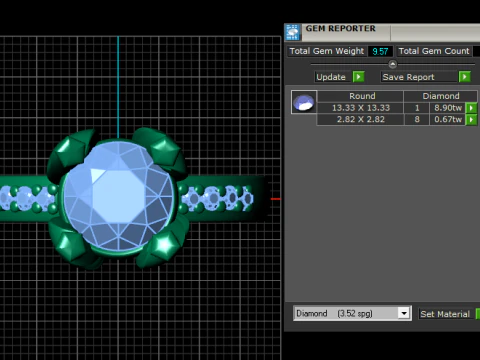Click the green arrow next to Save Report

[x=465, y=77]
